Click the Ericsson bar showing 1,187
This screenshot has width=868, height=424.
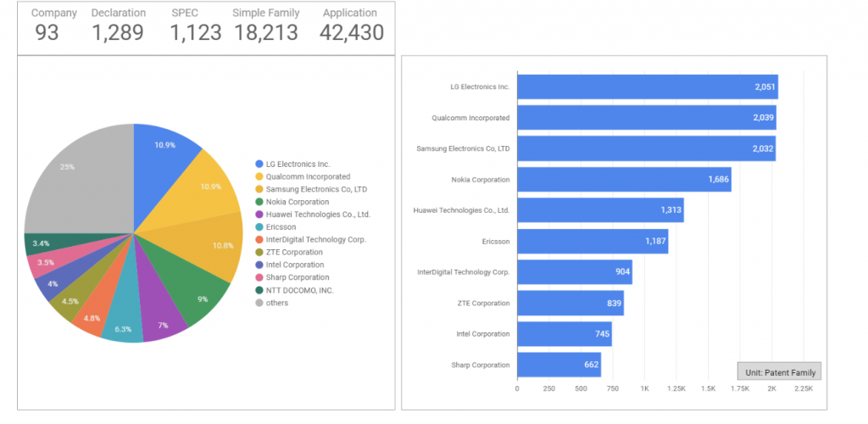[593, 242]
